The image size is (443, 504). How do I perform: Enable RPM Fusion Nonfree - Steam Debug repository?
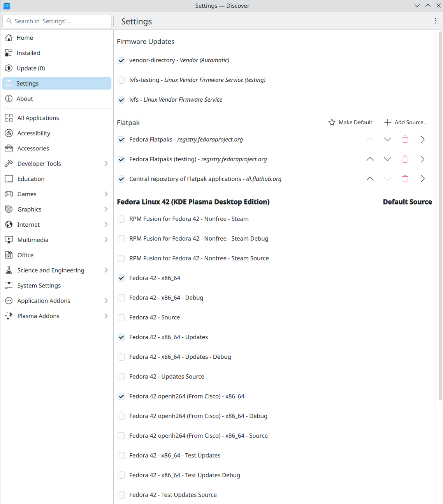[121, 239]
